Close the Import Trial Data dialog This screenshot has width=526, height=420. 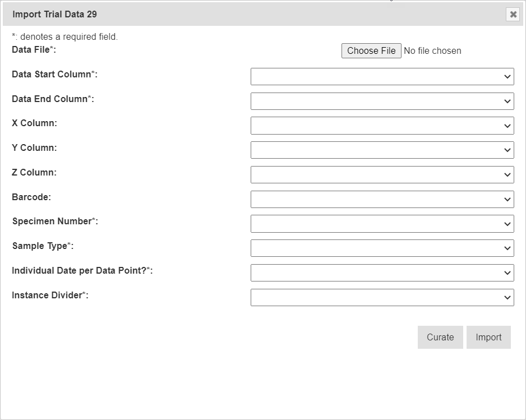click(x=513, y=15)
